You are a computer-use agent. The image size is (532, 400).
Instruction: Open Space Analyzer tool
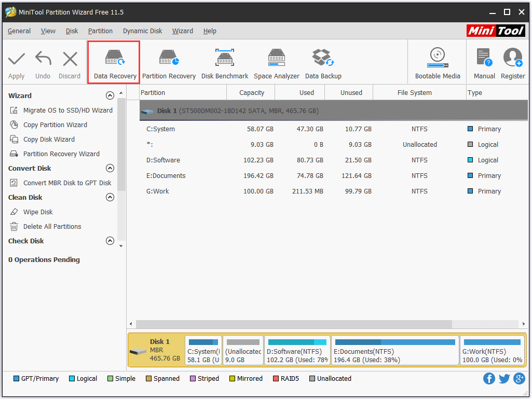(x=277, y=64)
